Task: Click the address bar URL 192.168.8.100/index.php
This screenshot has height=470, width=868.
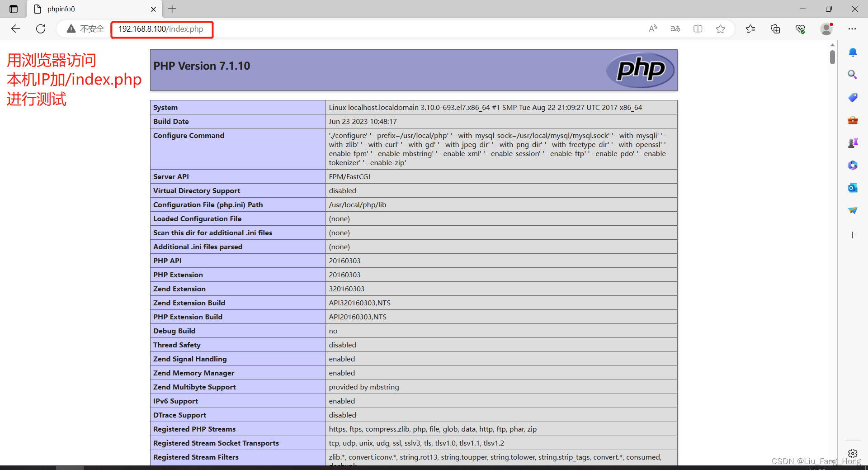Action: [x=161, y=29]
